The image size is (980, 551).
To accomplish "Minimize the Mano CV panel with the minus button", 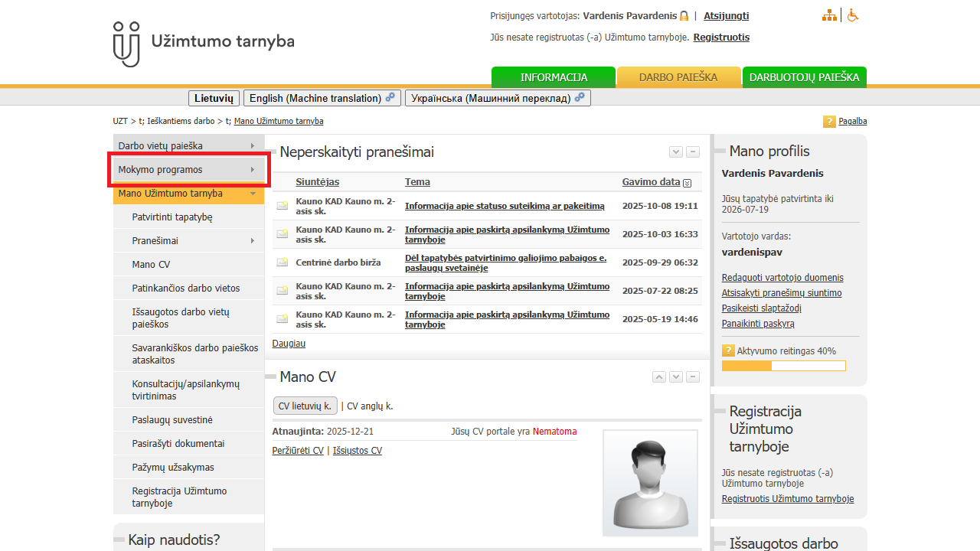I will [693, 377].
